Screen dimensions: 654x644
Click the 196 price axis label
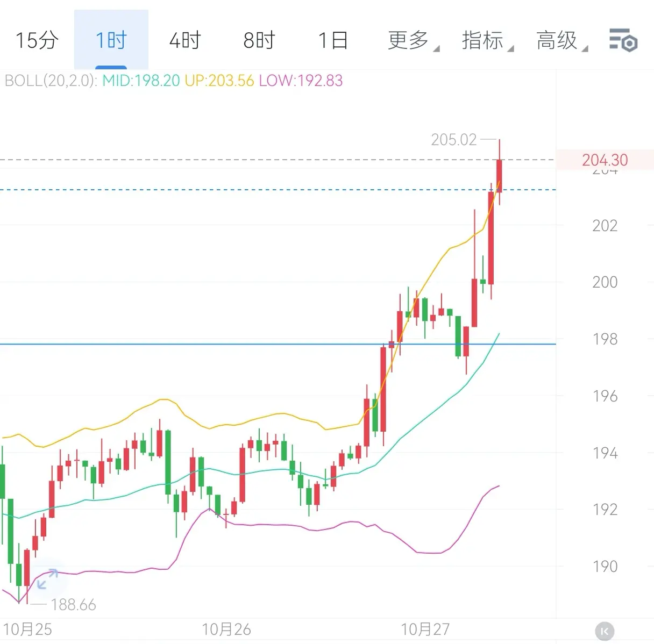[605, 396]
